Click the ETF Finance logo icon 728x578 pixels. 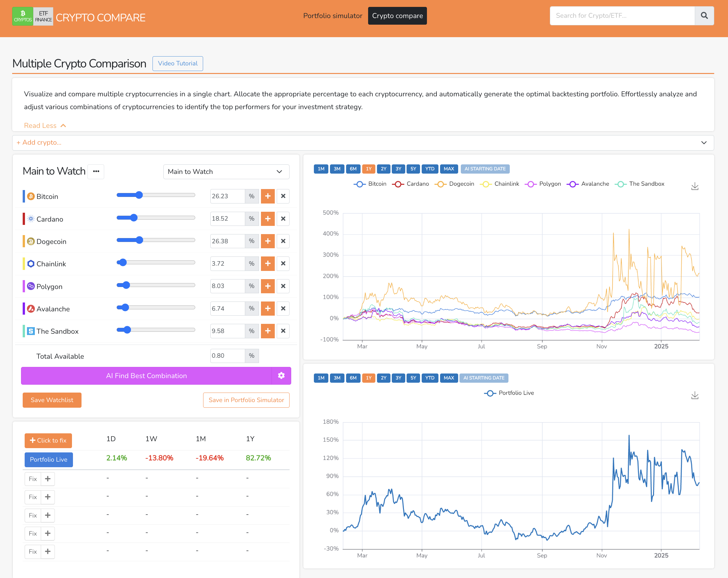(x=43, y=16)
